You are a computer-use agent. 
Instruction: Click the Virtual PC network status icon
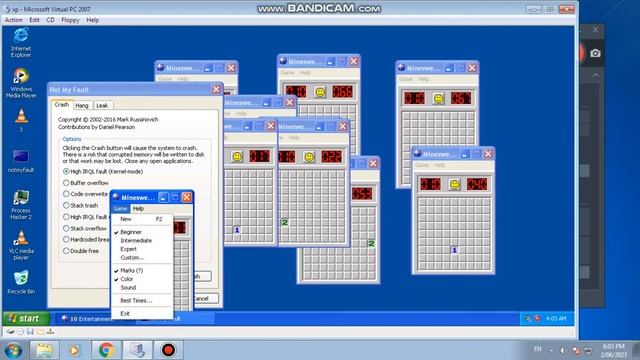(50, 331)
